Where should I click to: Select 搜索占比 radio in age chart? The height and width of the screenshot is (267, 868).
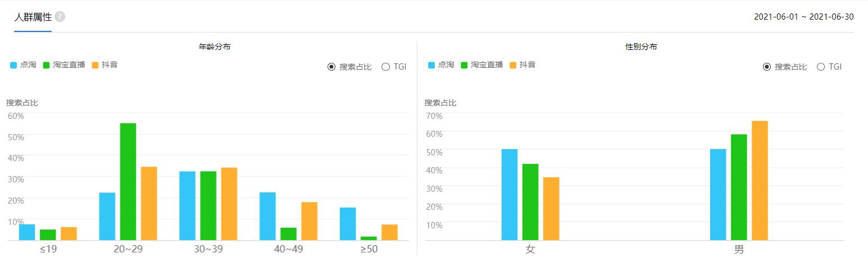331,67
